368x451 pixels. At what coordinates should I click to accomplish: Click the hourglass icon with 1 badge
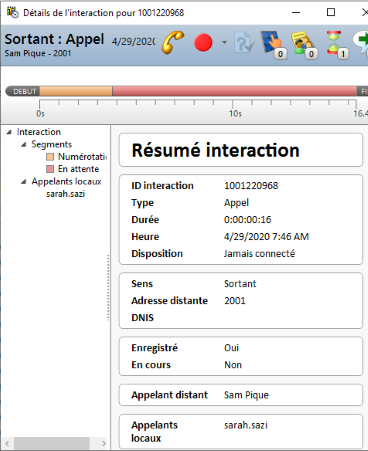pyautogui.click(x=337, y=44)
